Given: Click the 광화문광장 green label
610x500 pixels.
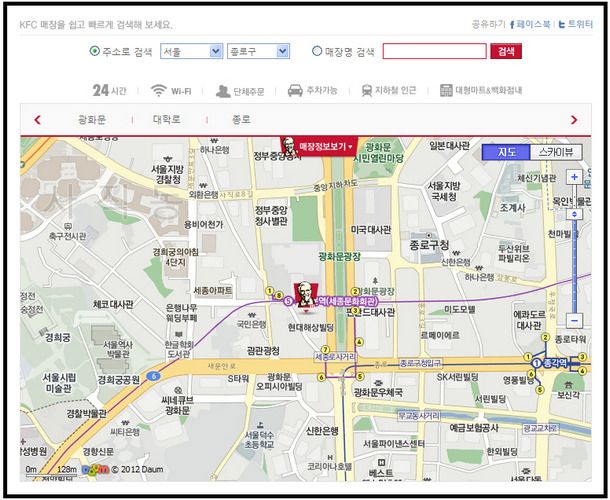Looking at the screenshot, I should [x=339, y=256].
